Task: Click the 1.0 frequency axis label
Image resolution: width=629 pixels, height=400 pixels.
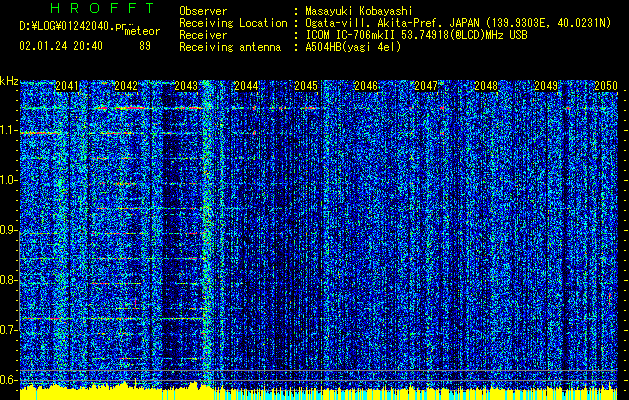Action: [8, 181]
